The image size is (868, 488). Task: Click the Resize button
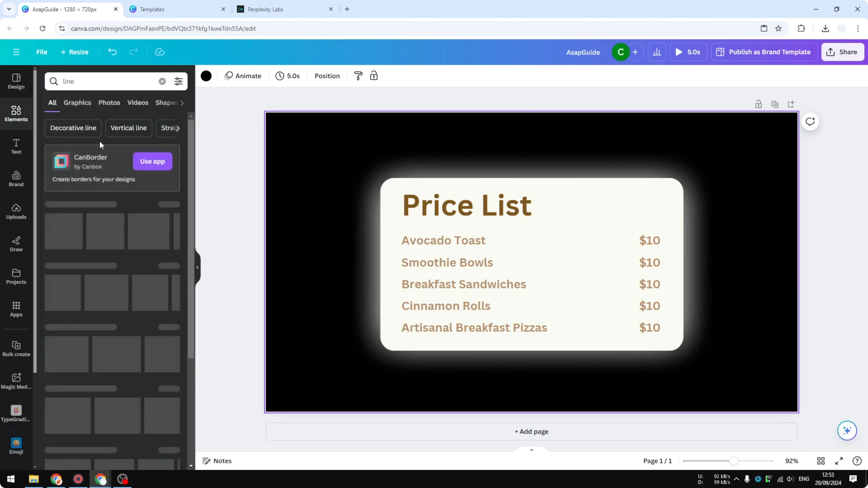coord(75,52)
